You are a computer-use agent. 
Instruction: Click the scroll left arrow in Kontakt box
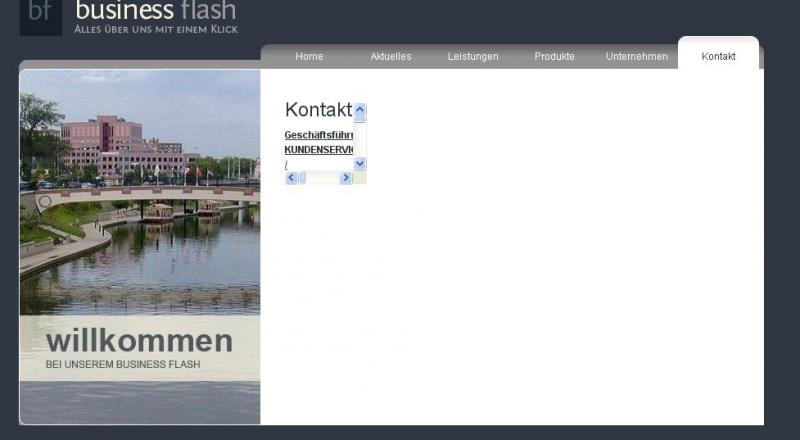(x=291, y=177)
